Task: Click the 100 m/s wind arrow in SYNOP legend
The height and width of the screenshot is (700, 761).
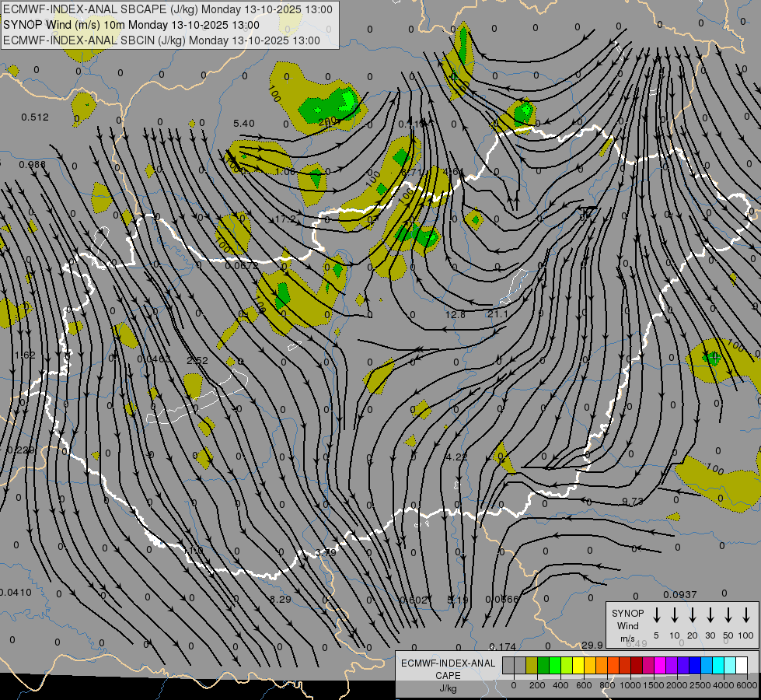Action: point(746,615)
